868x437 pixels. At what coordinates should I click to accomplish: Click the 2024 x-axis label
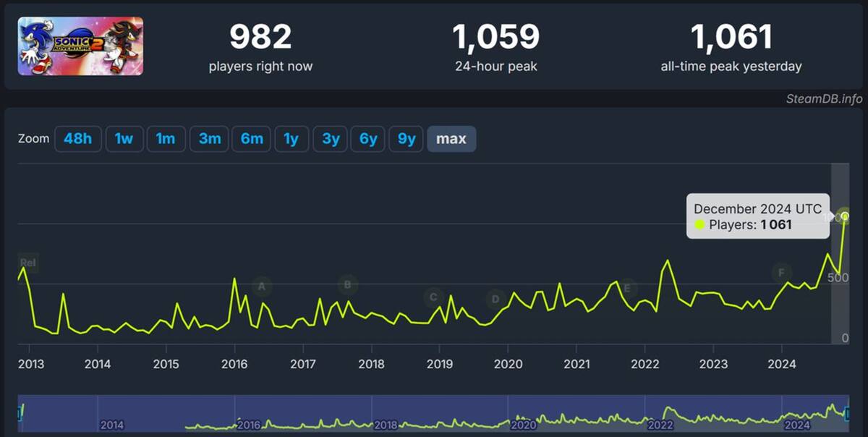782,364
